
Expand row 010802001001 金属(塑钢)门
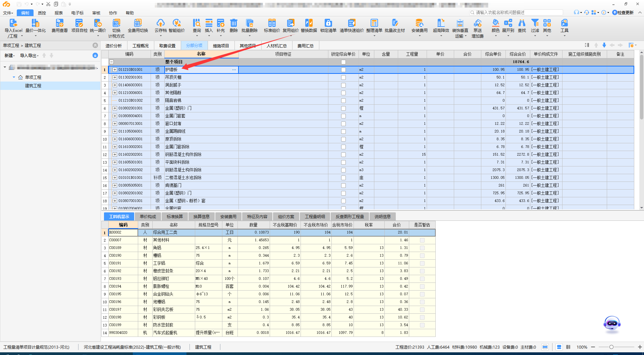[115, 108]
